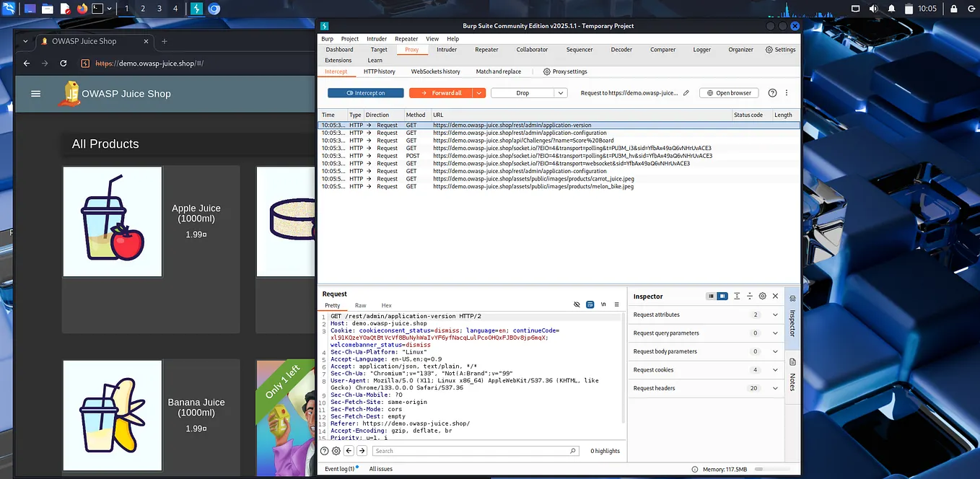Click the pencil icon to edit target host

coord(687,92)
